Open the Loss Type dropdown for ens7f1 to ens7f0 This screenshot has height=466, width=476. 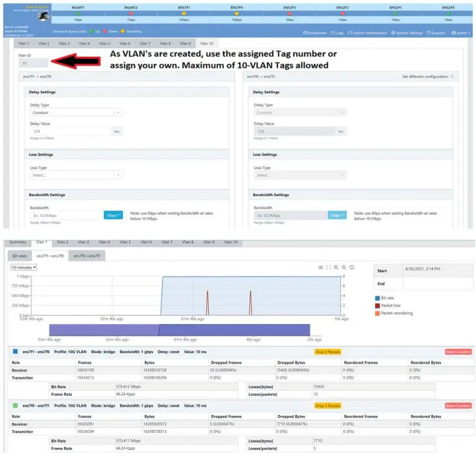76,175
